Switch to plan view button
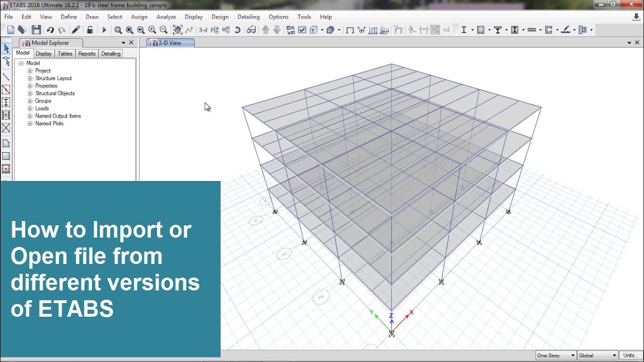644x362 pixels. (x=215, y=30)
